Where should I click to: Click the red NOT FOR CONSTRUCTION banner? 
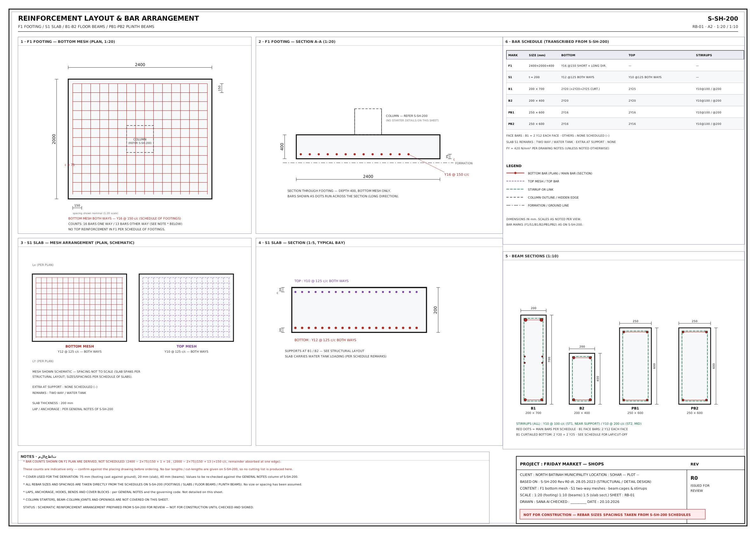pos(612,515)
